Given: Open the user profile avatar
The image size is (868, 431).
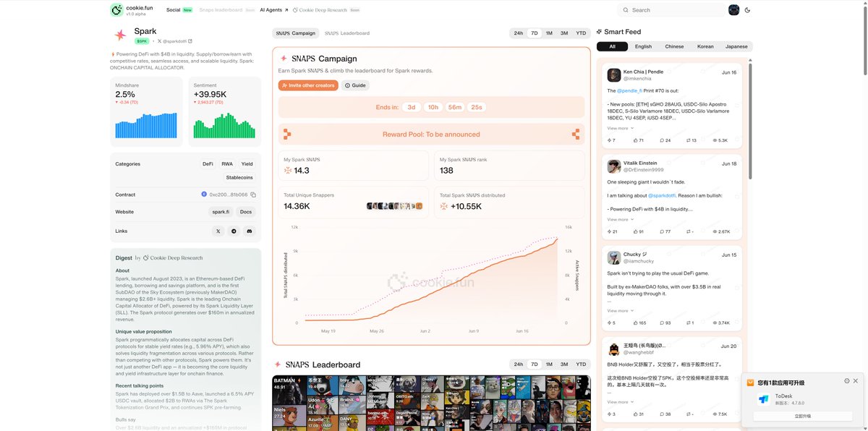Looking at the screenshot, I should click(x=733, y=10).
